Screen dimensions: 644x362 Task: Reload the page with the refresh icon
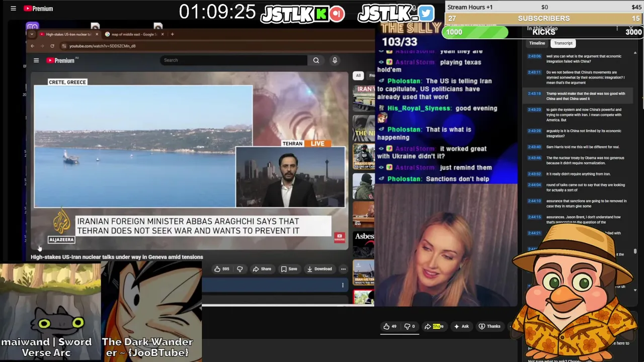pyautogui.click(x=52, y=46)
